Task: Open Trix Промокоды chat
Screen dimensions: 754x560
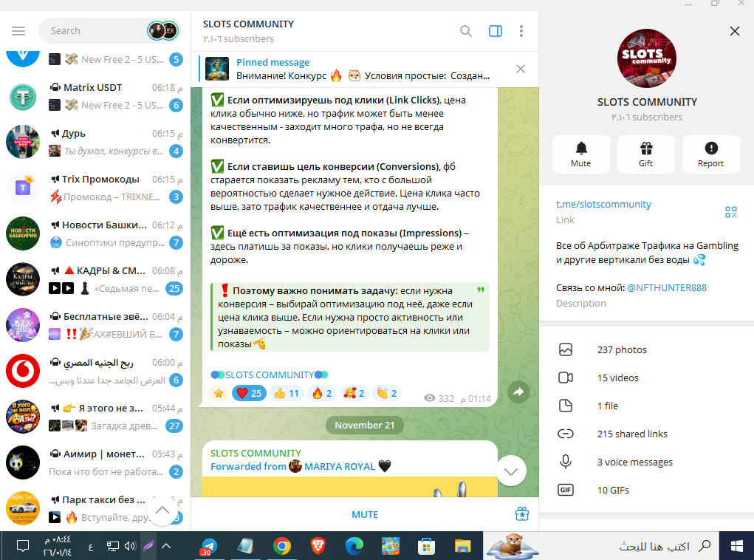Action: (95, 188)
